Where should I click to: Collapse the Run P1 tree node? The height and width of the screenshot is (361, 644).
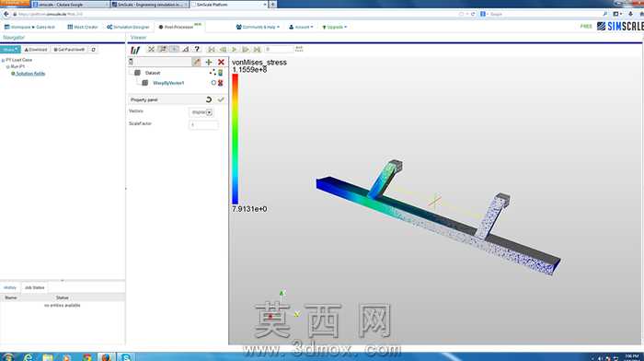(x=7, y=66)
